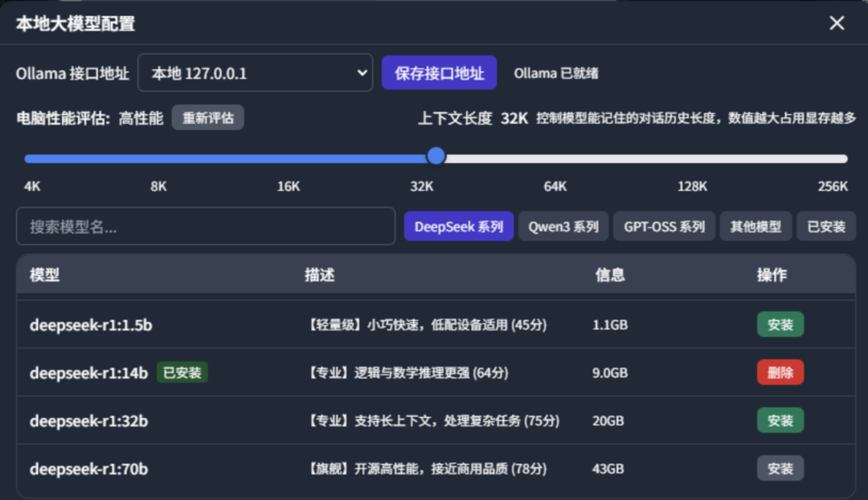Click the installed badge beside deepseek-r1:14b
868x500 pixels.
[x=182, y=373]
